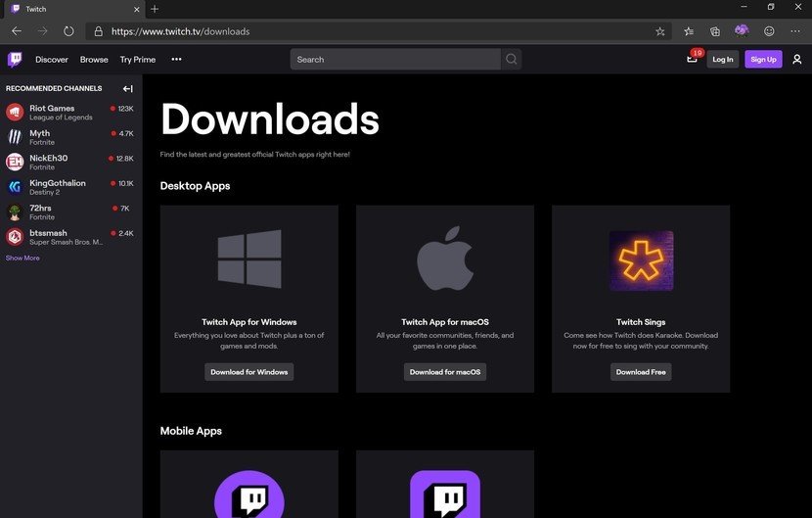Screen dimensions: 812x518
Task: Click the Windows logo icon
Action: (x=249, y=259)
